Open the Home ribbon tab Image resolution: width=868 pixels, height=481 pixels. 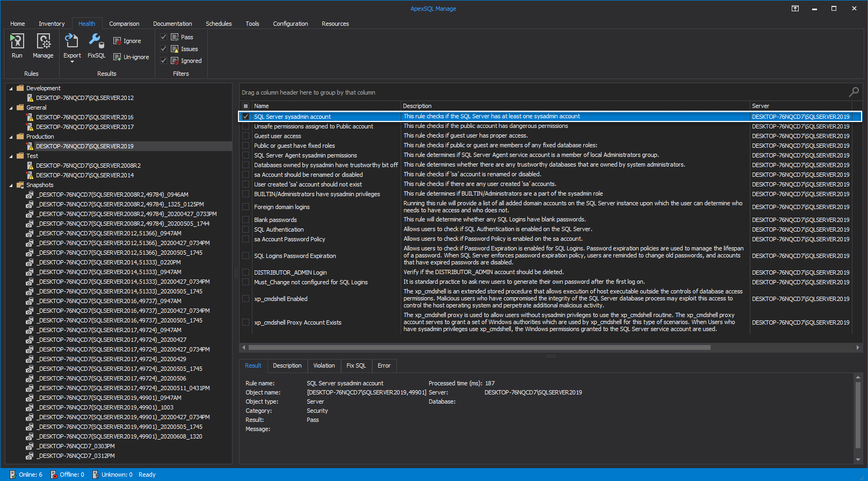point(18,24)
